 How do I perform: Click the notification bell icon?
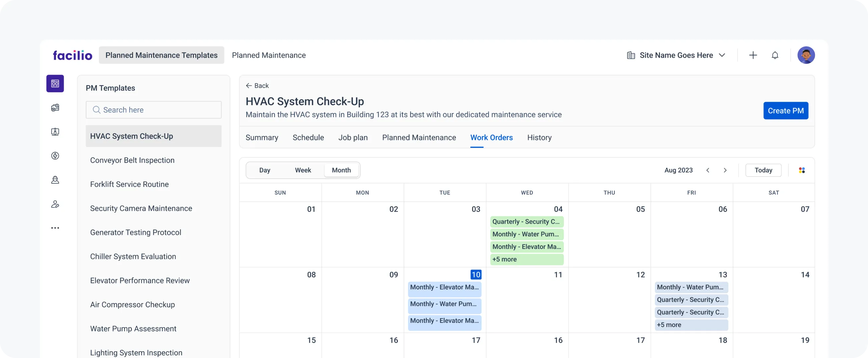775,55
